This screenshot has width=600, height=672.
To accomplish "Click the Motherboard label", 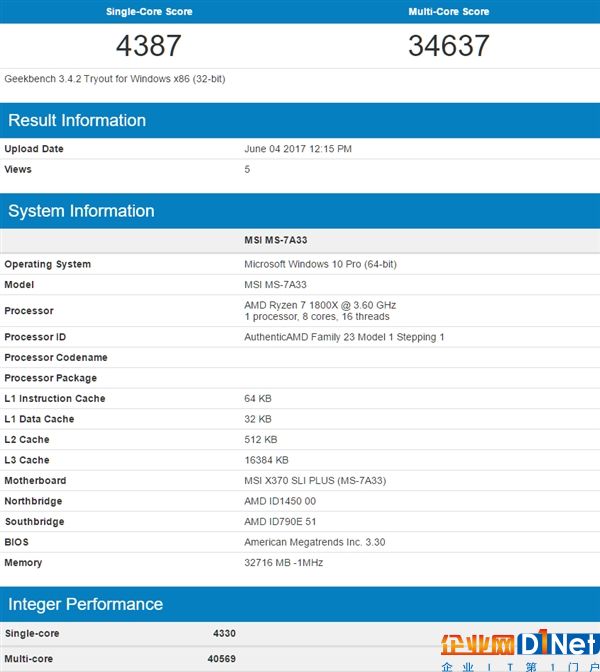I will click(35, 481).
